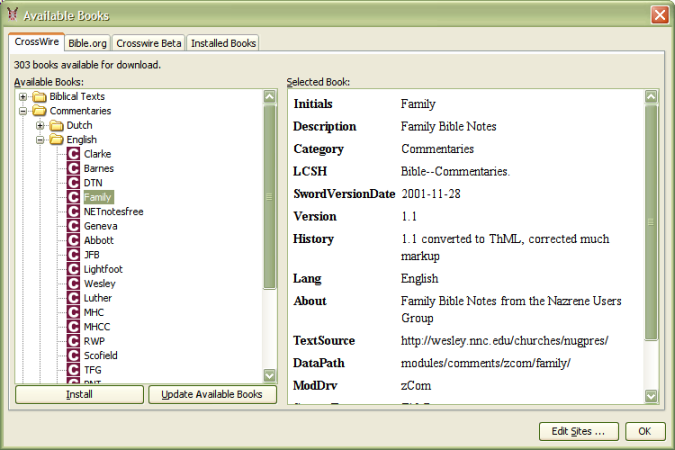Expand the Dutch commentaries folder

click(40, 126)
